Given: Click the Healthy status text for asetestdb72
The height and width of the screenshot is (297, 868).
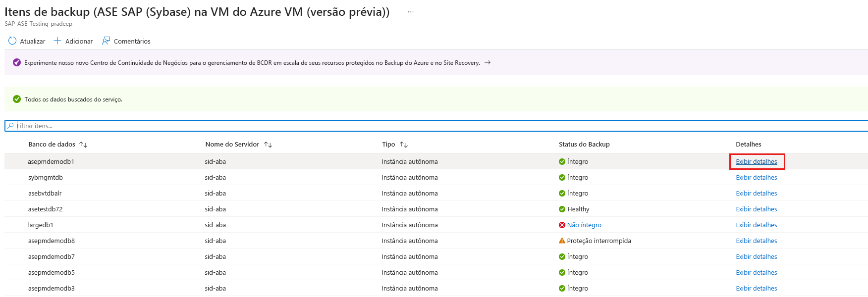Looking at the screenshot, I should pyautogui.click(x=578, y=209).
